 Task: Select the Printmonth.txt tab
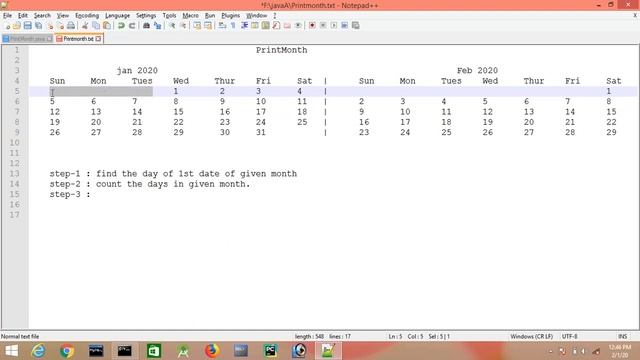coord(78,39)
